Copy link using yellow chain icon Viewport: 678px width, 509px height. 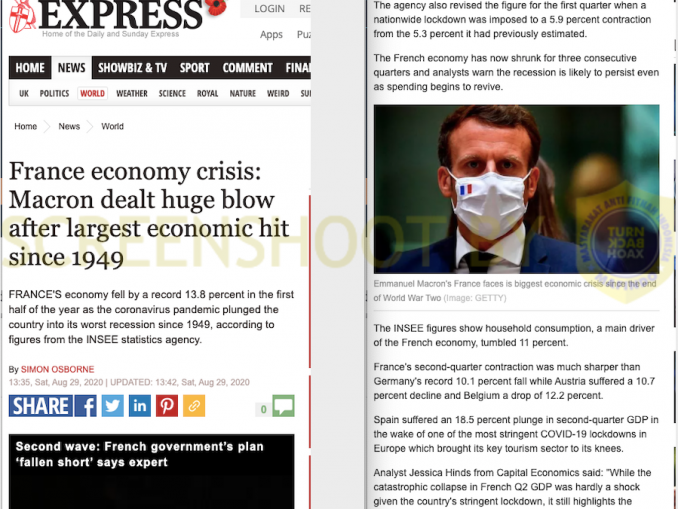point(194,406)
